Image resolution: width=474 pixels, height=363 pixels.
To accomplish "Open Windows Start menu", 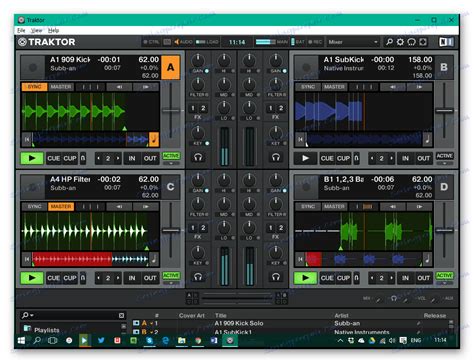I will tap(21, 340).
